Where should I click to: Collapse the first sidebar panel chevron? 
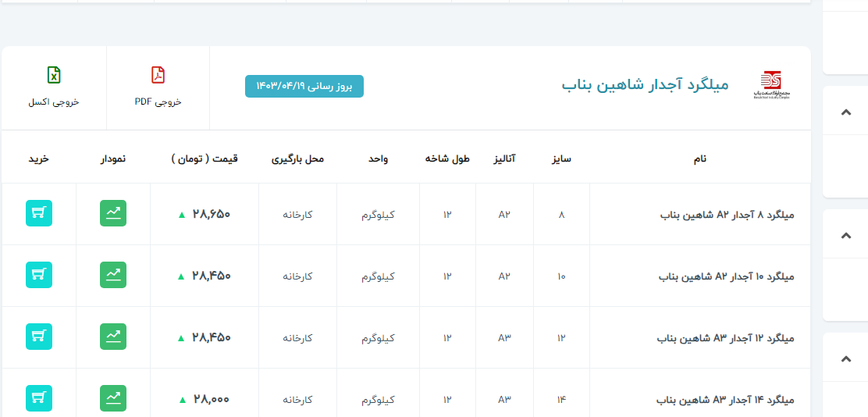[845, 112]
